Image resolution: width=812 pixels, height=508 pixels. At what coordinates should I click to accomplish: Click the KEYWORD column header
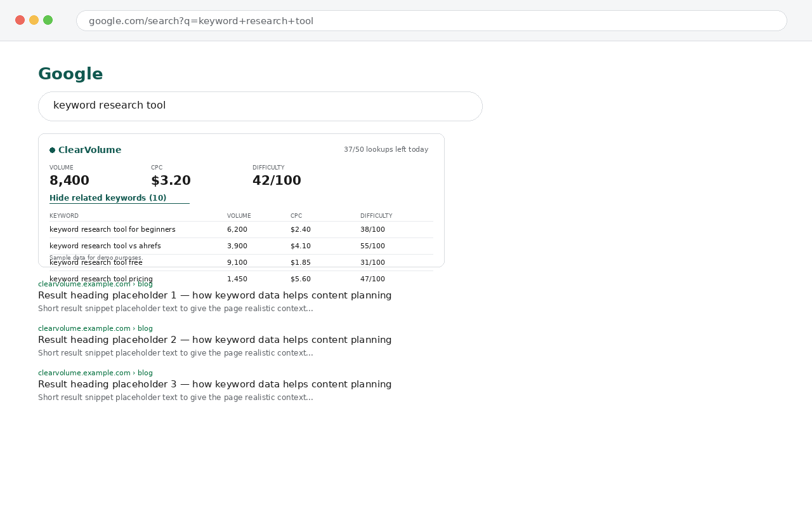tap(64, 216)
